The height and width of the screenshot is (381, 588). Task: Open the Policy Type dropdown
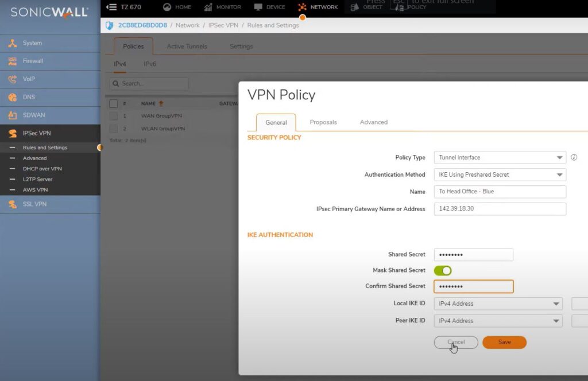pyautogui.click(x=500, y=157)
